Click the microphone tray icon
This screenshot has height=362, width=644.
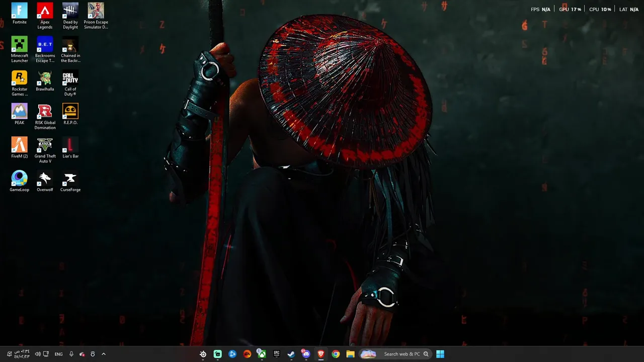(x=71, y=354)
